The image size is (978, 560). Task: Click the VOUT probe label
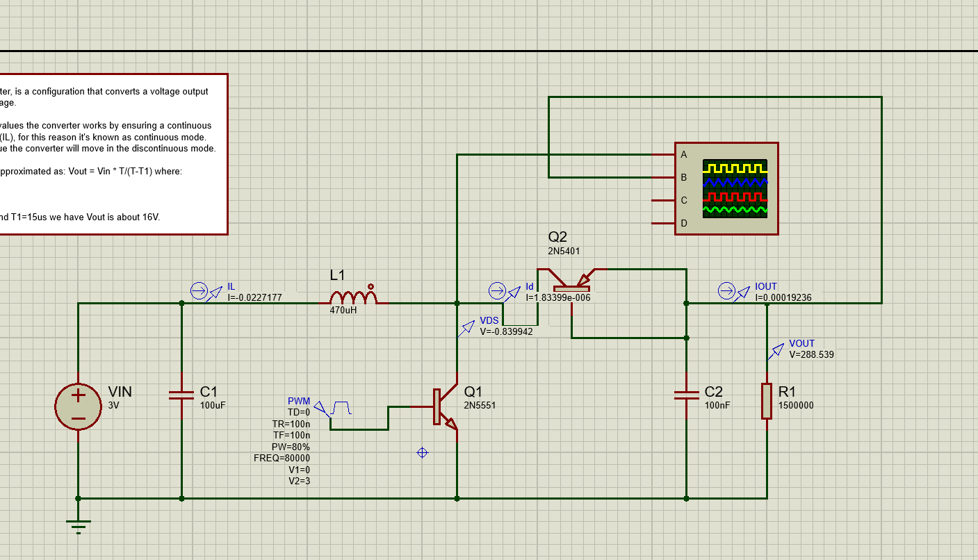pyautogui.click(x=801, y=343)
